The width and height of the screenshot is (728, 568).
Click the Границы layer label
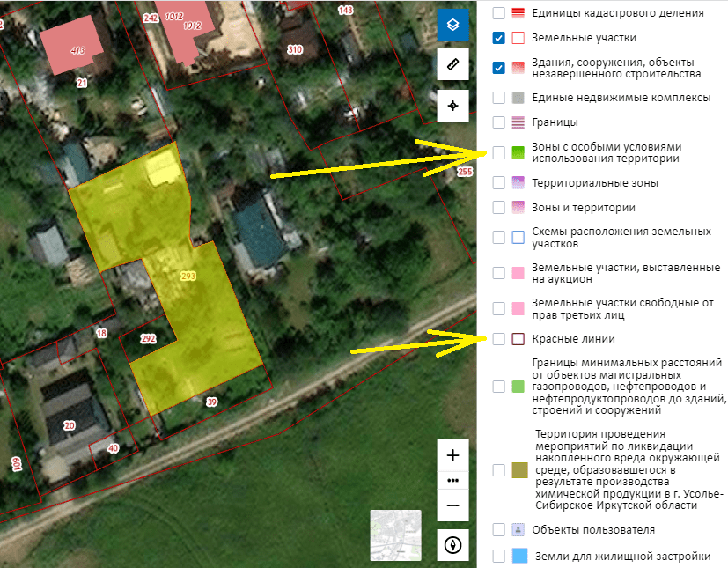pos(555,122)
